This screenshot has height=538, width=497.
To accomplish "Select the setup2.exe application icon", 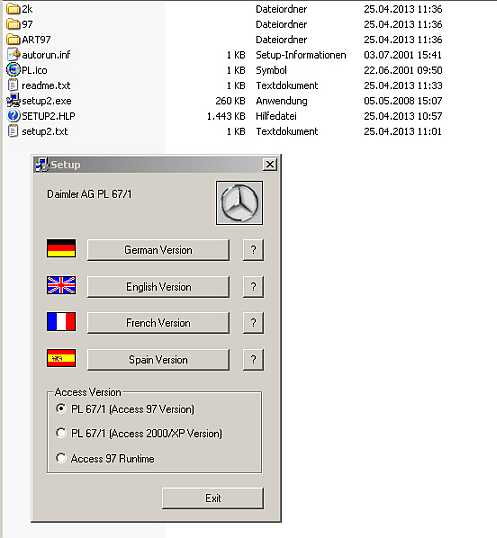I will pyautogui.click(x=13, y=101).
